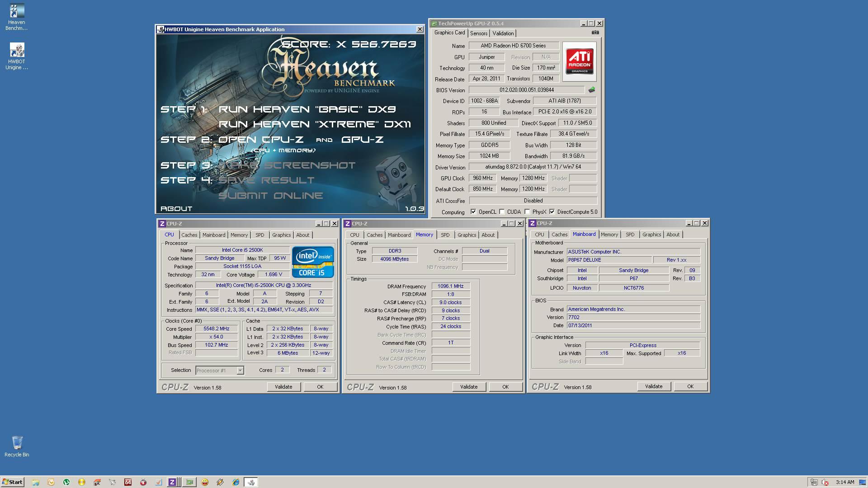Open Graphics tab in middle CPU-Z window
The image size is (868, 488).
click(467, 235)
